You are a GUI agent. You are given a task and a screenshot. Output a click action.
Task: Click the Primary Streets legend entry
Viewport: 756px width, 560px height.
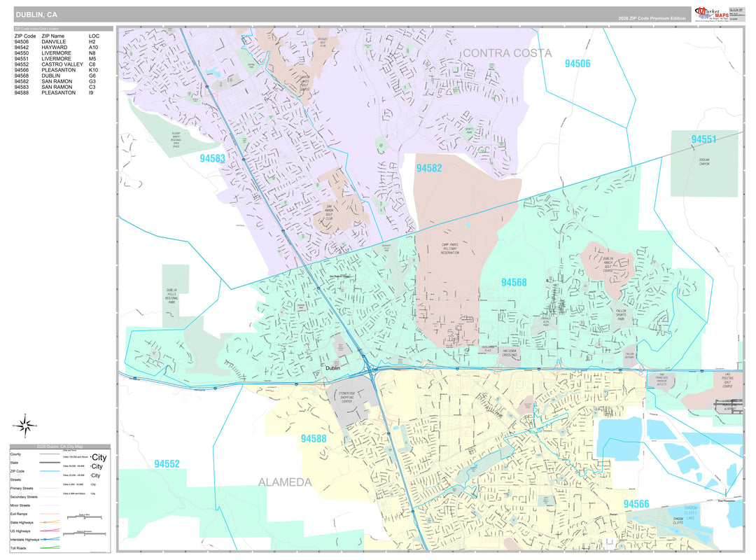(x=22, y=488)
